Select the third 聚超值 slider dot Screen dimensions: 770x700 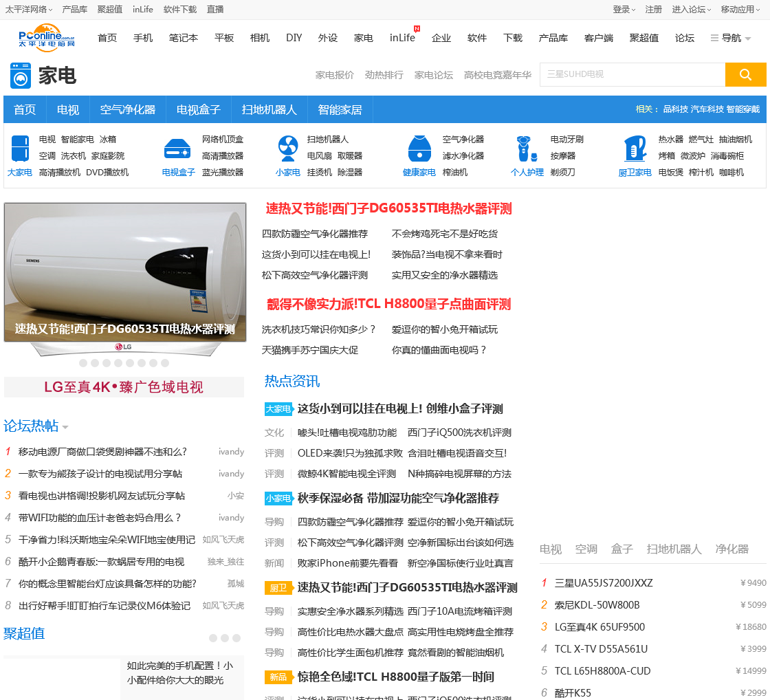coord(236,638)
